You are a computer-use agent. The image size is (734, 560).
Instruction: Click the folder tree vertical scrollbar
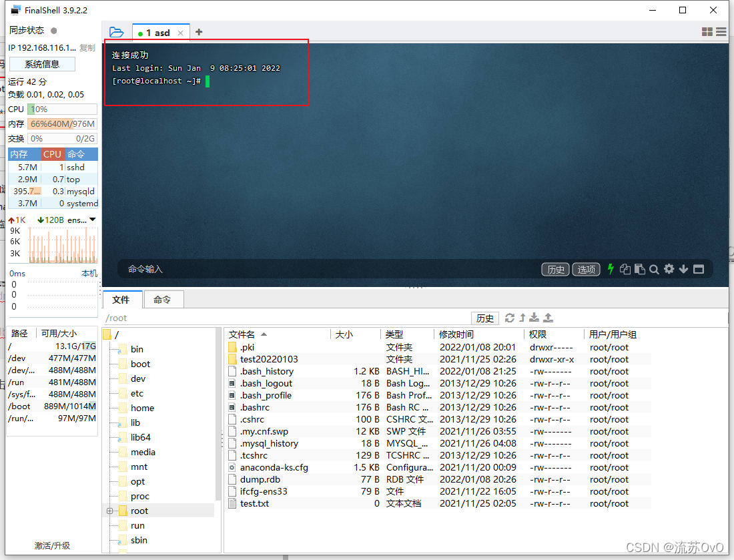tap(218, 414)
